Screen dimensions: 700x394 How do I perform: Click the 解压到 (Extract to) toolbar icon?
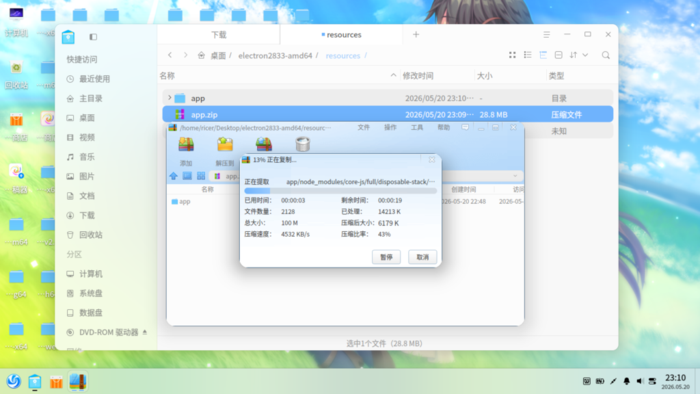point(225,145)
